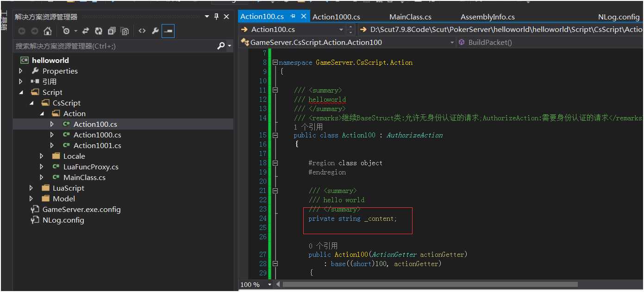The width and height of the screenshot is (644, 292).
Task: Open the file path dropdown starting D:\Scut7.9.8Code
Action: click(x=501, y=29)
